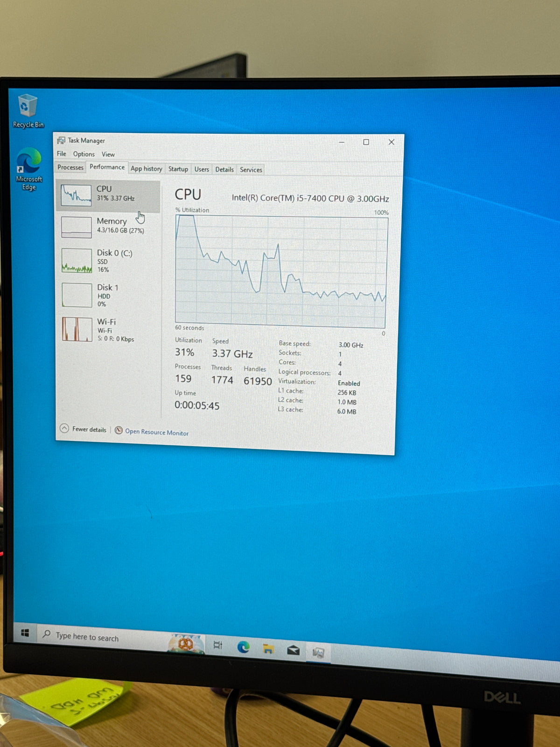Click the search magnifier icon
The width and height of the screenshot is (560, 747).
[x=47, y=634]
